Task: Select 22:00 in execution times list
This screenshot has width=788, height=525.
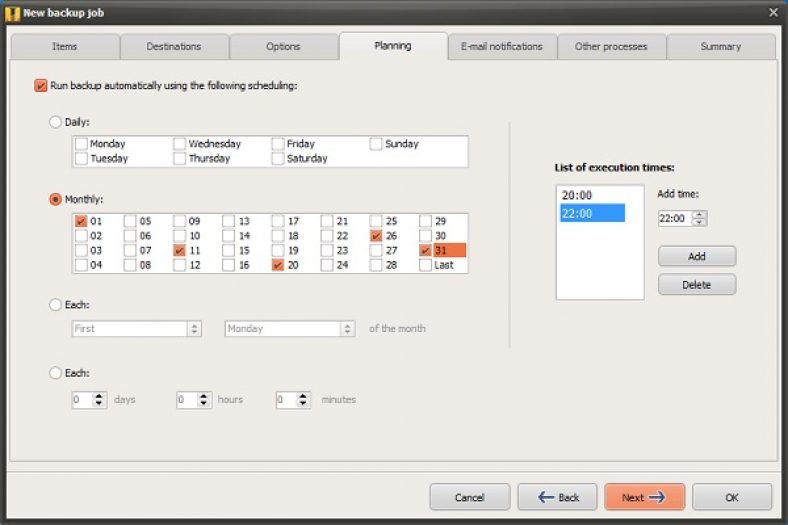Action: click(x=593, y=214)
